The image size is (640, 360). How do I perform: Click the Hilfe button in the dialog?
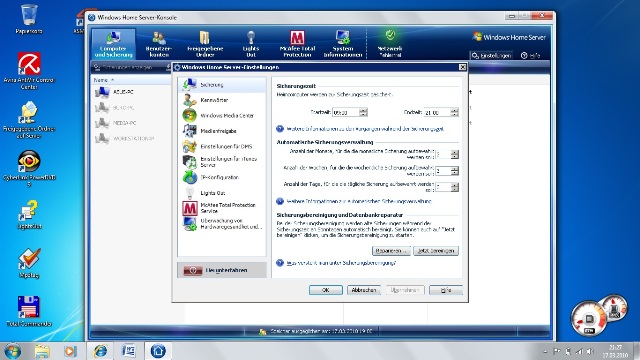click(446, 290)
